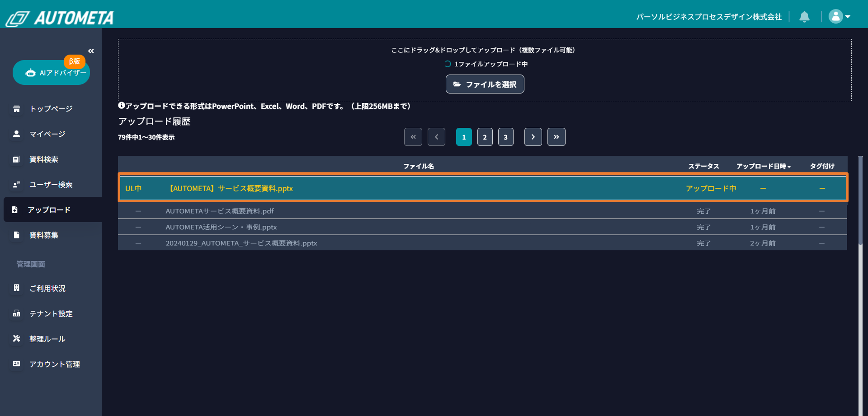Click the ファイル名 column header
The height and width of the screenshot is (416, 868).
[418, 166]
